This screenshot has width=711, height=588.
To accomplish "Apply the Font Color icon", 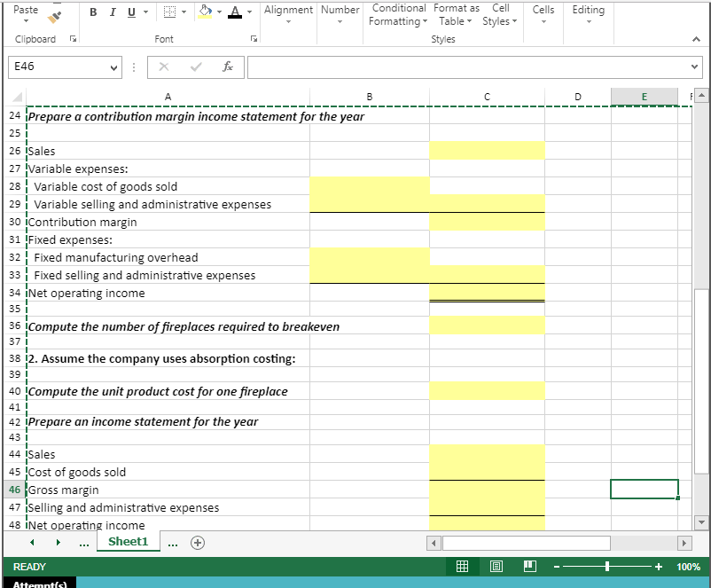I will 237,12.
